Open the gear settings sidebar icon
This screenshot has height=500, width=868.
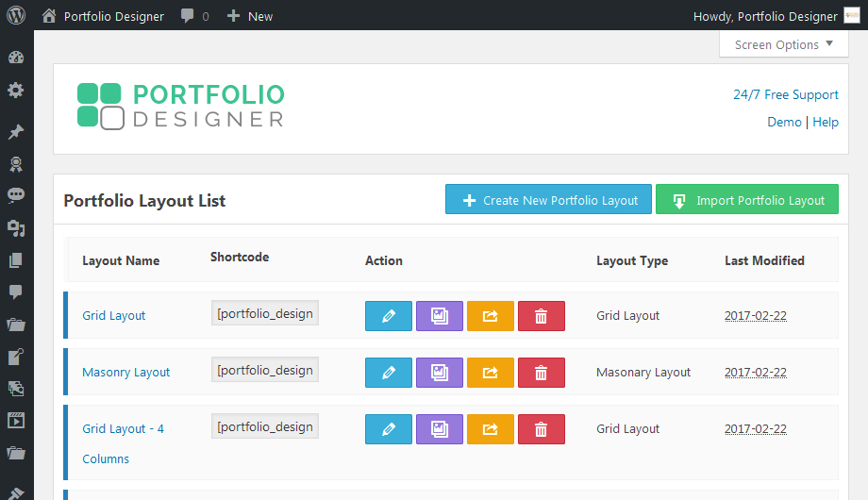(x=16, y=90)
